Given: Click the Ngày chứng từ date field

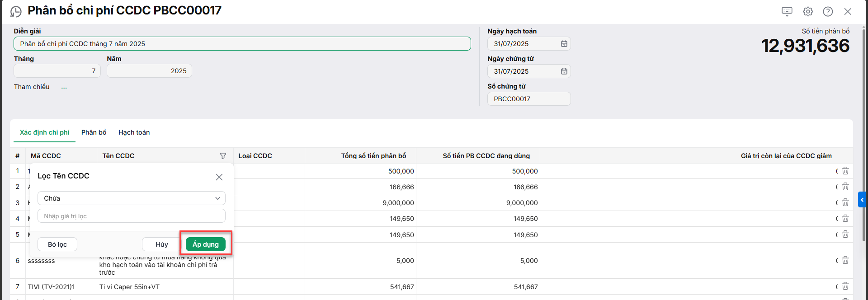Looking at the screenshot, I should pyautogui.click(x=529, y=71).
